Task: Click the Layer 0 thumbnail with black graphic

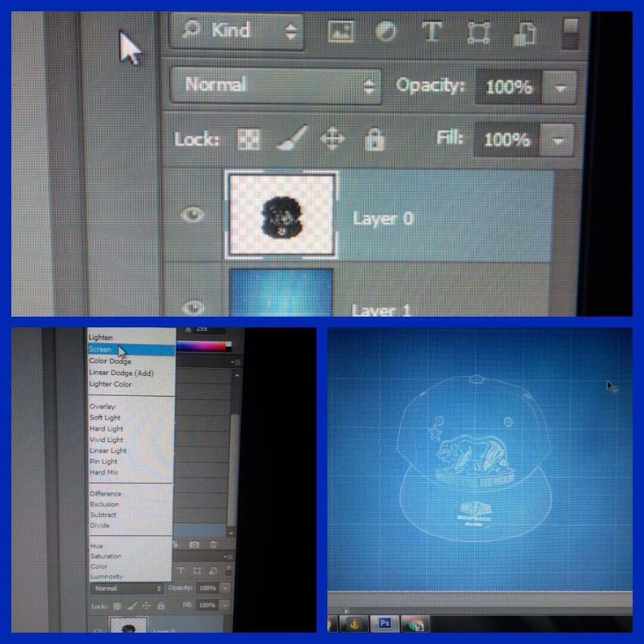Action: 281,215
